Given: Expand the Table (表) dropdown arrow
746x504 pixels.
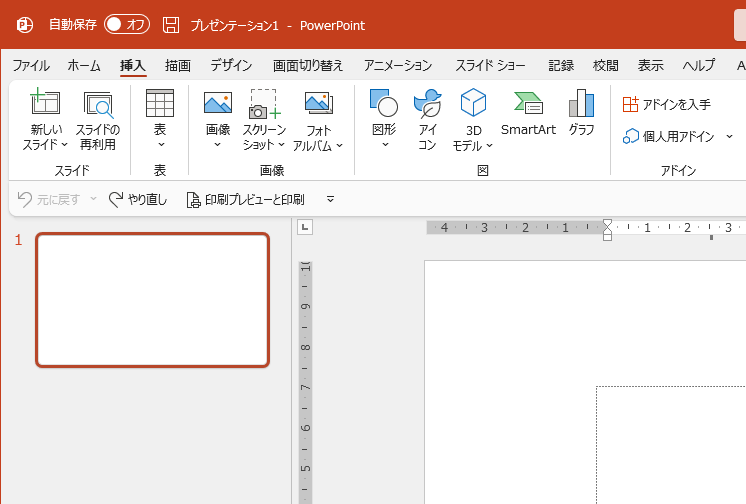Looking at the screenshot, I should (x=161, y=144).
